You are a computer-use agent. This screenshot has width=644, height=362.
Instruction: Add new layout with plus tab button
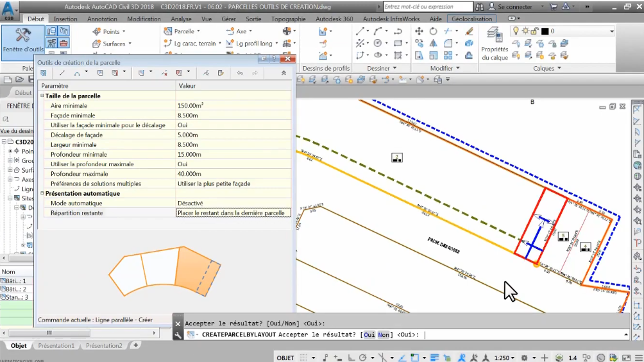click(135, 345)
